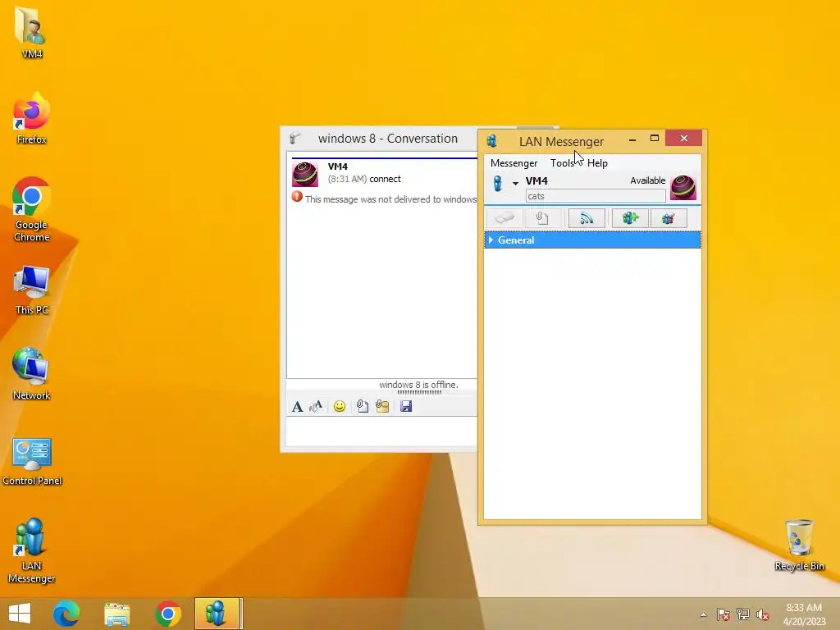This screenshot has height=630, width=840.
Task: Click the 'This message was not delivered' text
Action: click(x=390, y=199)
